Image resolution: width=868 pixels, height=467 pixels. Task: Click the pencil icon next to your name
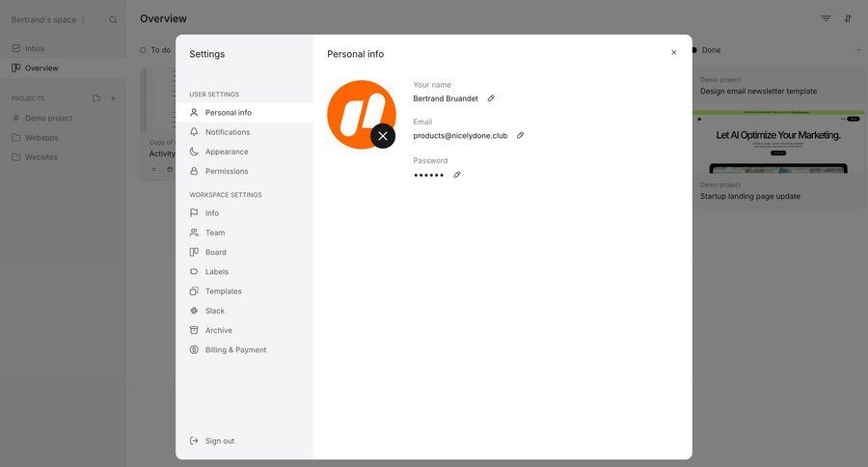491,98
